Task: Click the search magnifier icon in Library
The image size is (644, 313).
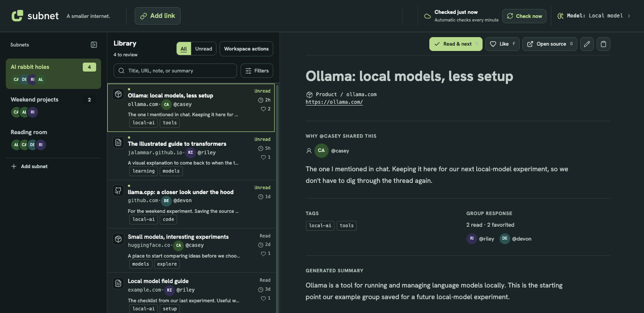Action: [122, 71]
